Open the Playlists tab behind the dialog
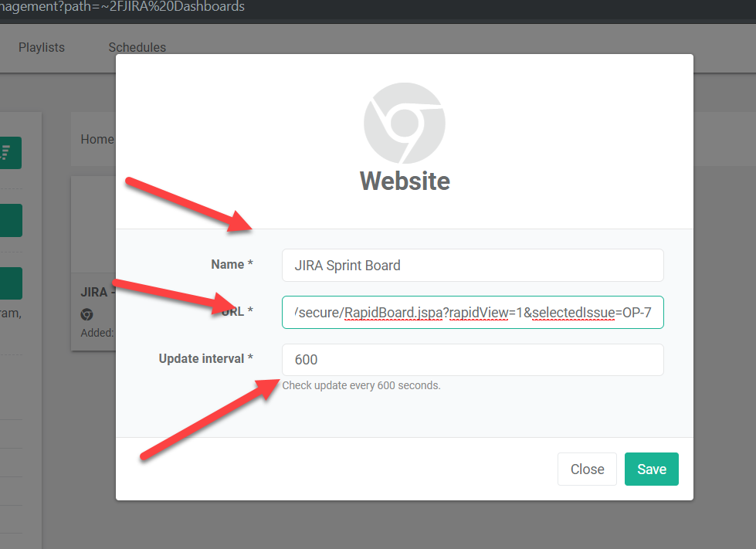This screenshot has height=549, width=756. (42, 47)
